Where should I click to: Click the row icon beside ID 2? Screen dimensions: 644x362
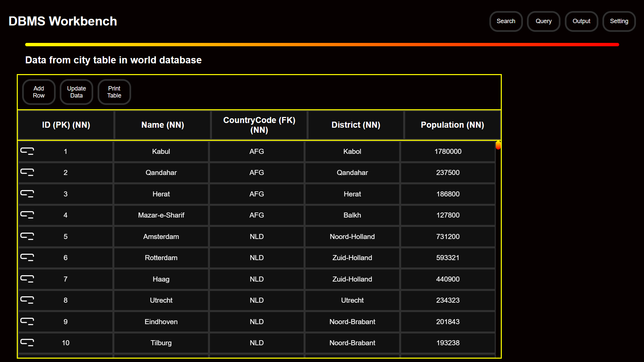[x=27, y=172]
